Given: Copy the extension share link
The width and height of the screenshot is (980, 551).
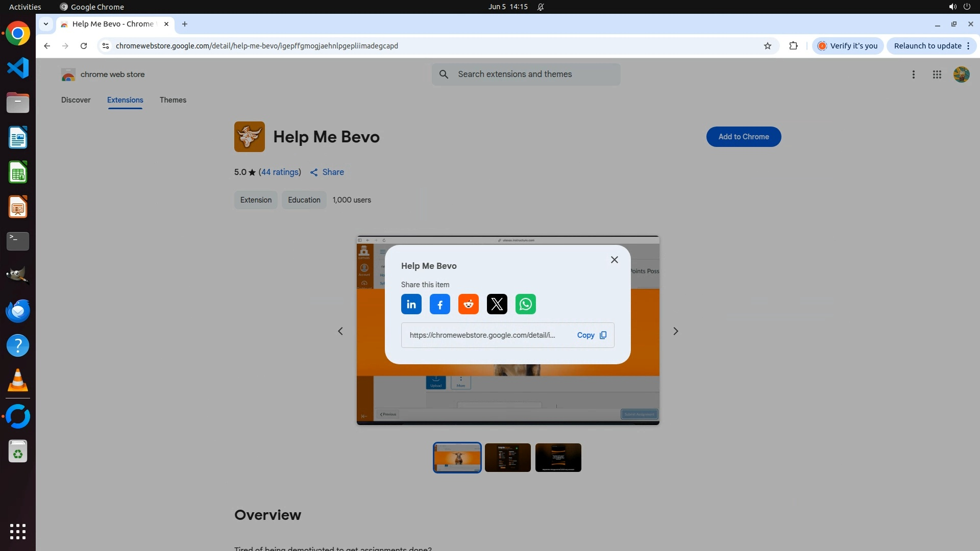Looking at the screenshot, I should [x=591, y=335].
